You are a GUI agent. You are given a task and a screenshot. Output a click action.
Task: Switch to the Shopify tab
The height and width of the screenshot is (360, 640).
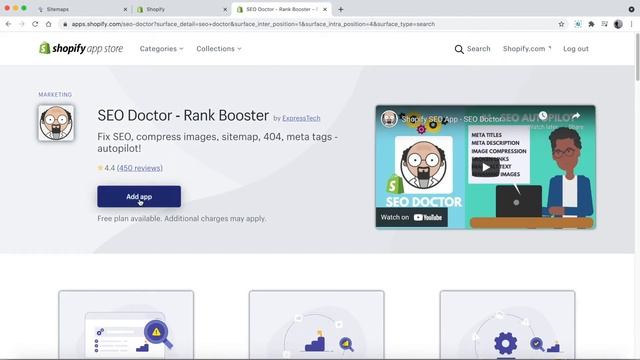pos(182,9)
